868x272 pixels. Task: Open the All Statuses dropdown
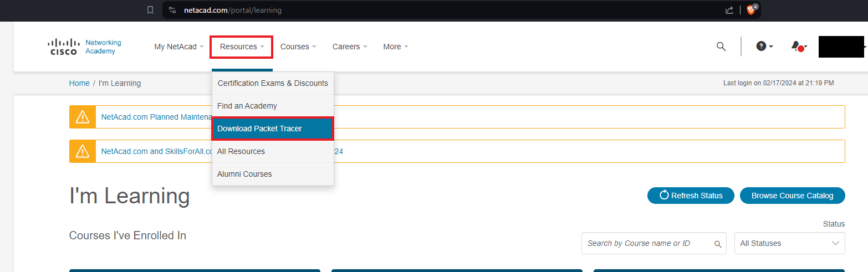pos(790,243)
